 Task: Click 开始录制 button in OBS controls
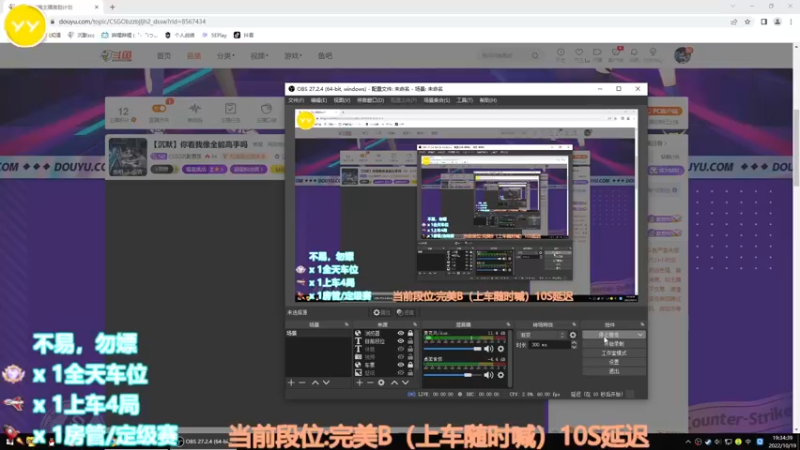point(614,344)
